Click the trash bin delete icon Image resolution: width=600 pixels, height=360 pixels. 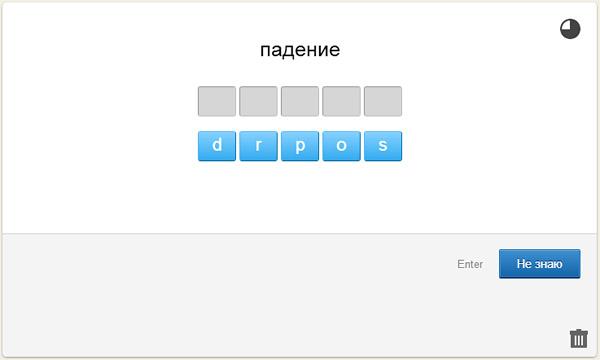click(579, 338)
